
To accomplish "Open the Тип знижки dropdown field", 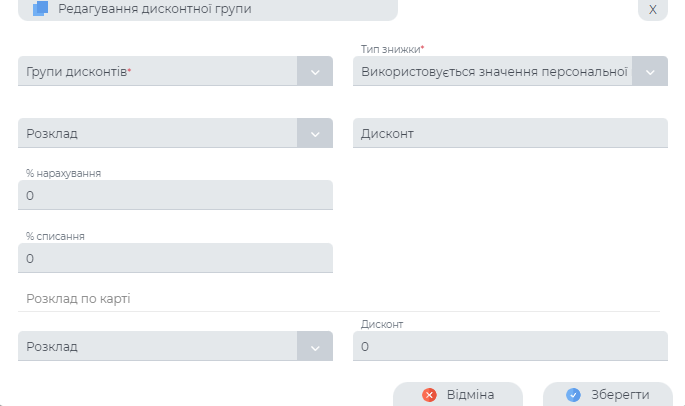I will click(492, 72).
